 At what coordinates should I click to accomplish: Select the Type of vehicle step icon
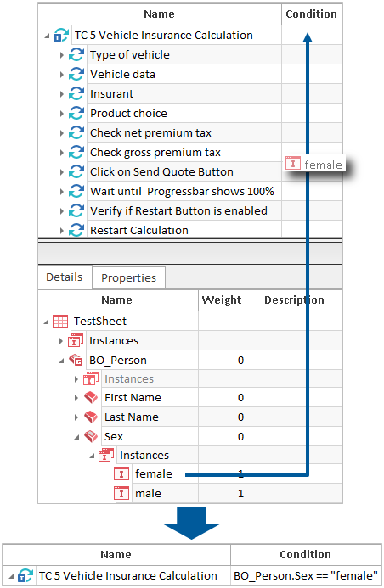76,55
